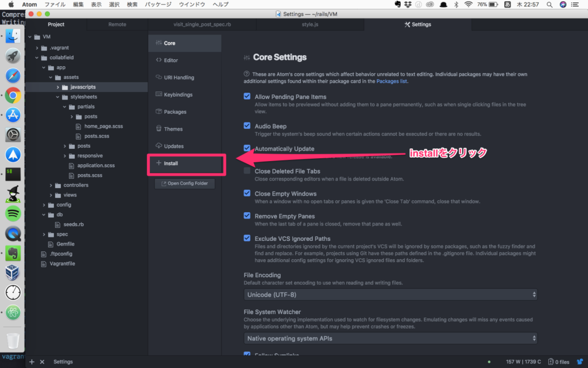This screenshot has width=588, height=368.
Task: Open the File System Watcher dropdown
Action: [390, 339]
